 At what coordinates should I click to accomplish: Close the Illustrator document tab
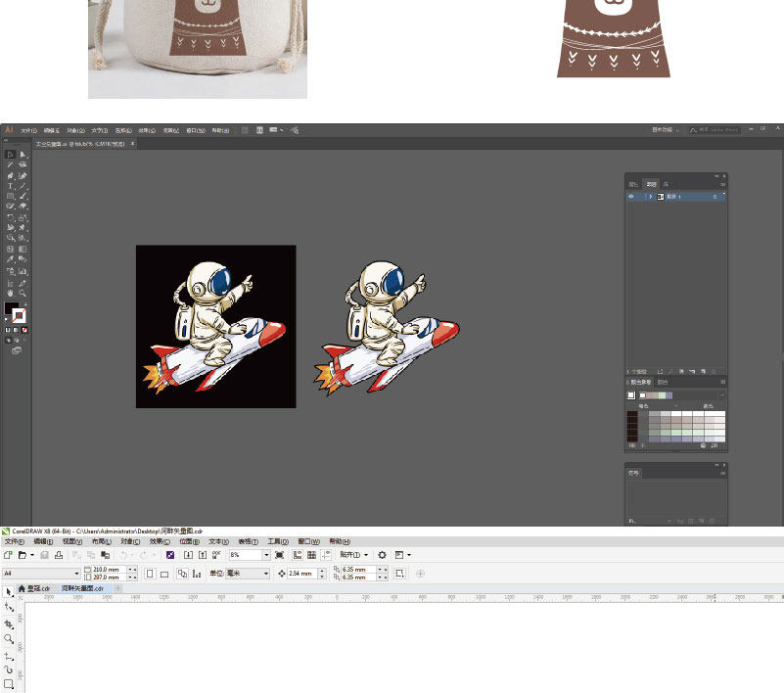(132, 144)
